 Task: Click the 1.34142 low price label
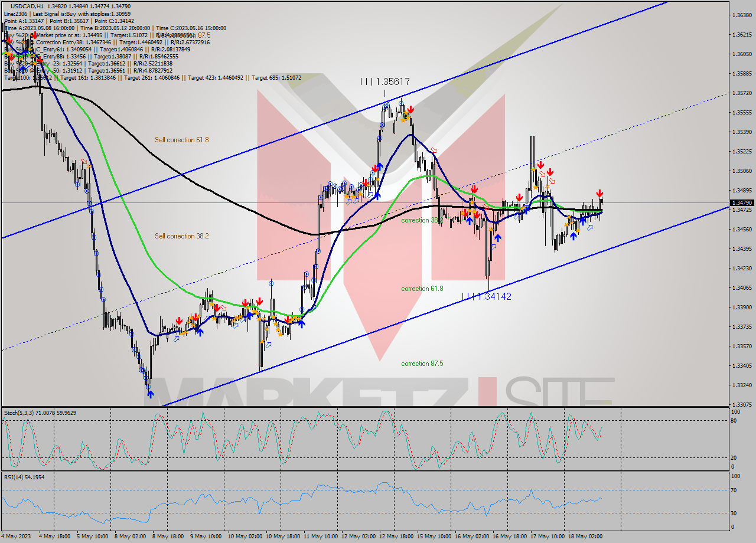486,296
